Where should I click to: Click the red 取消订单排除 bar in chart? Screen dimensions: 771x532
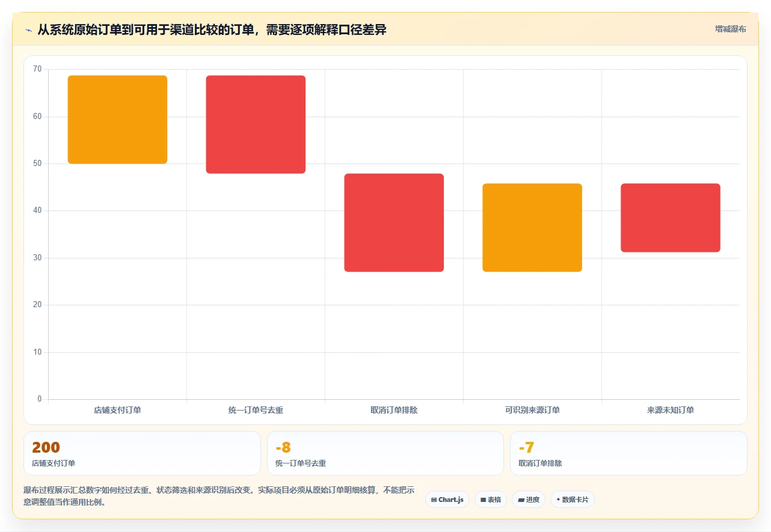click(x=394, y=222)
